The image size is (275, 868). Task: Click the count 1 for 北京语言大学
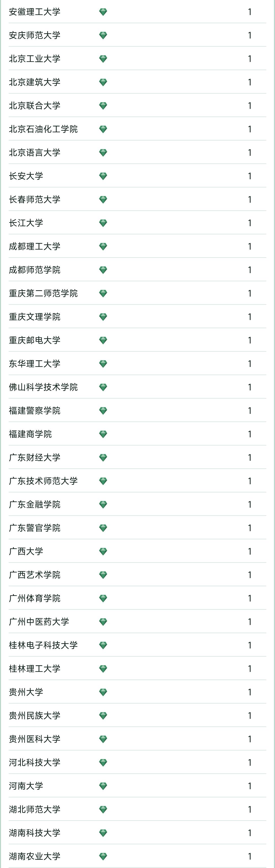click(x=250, y=153)
